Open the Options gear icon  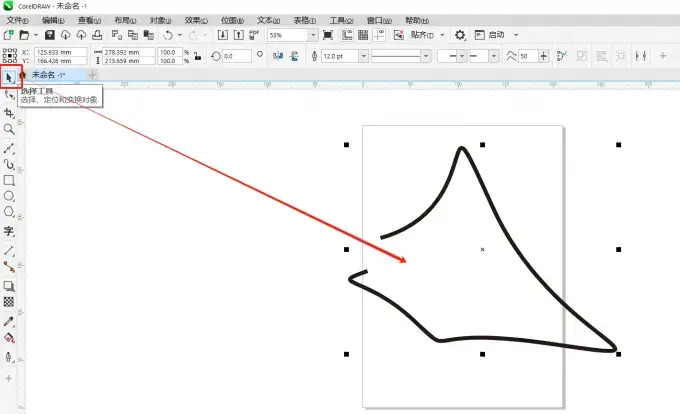pyautogui.click(x=460, y=35)
